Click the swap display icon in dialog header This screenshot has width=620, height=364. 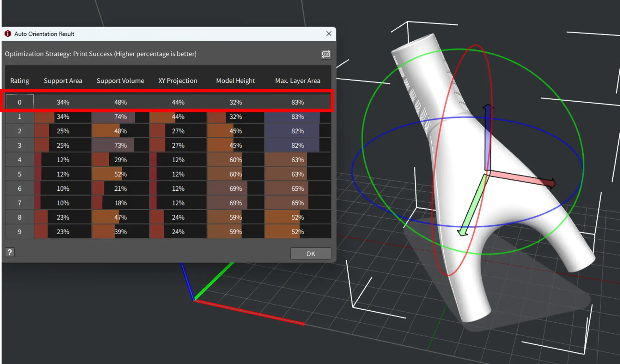[x=326, y=54]
